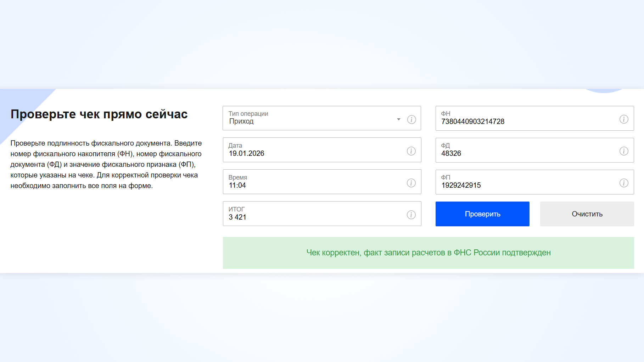The width and height of the screenshot is (644, 362).
Task: Click the info icon in Тип операции field
Action: pos(411,119)
